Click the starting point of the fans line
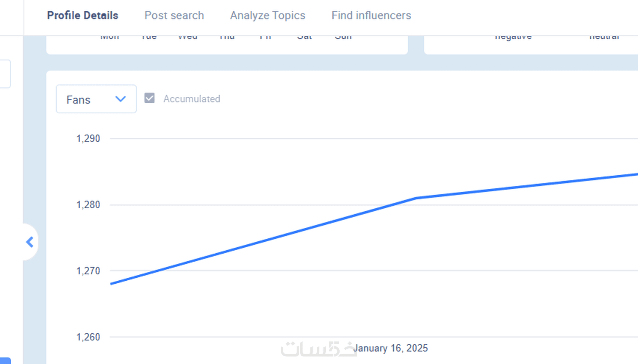 [x=111, y=284]
